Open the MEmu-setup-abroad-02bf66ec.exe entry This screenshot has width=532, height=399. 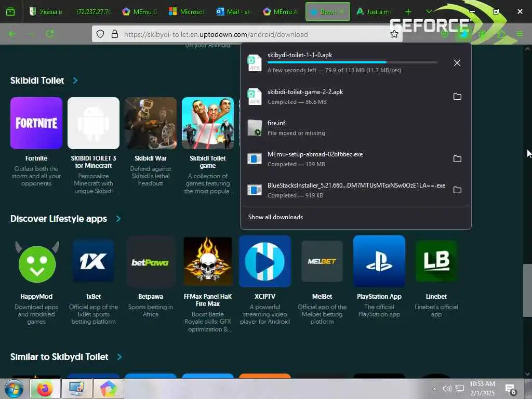345,159
